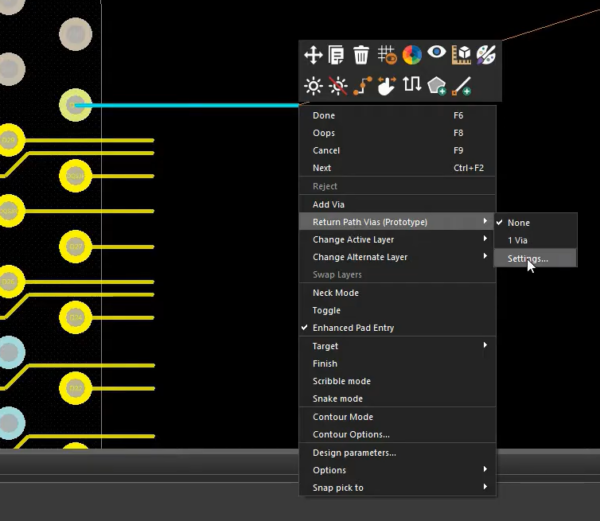Click the Add Shape pentagon icon
This screenshot has height=521, width=600.
(x=437, y=86)
